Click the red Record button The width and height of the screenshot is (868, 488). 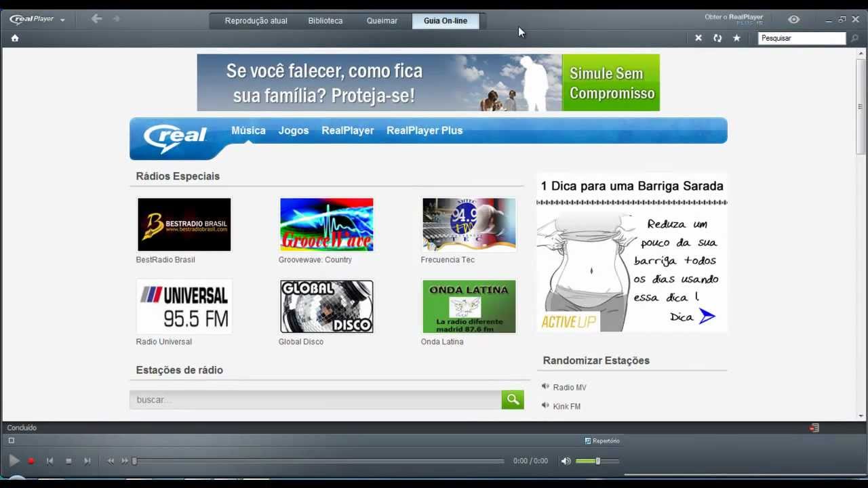point(31,461)
